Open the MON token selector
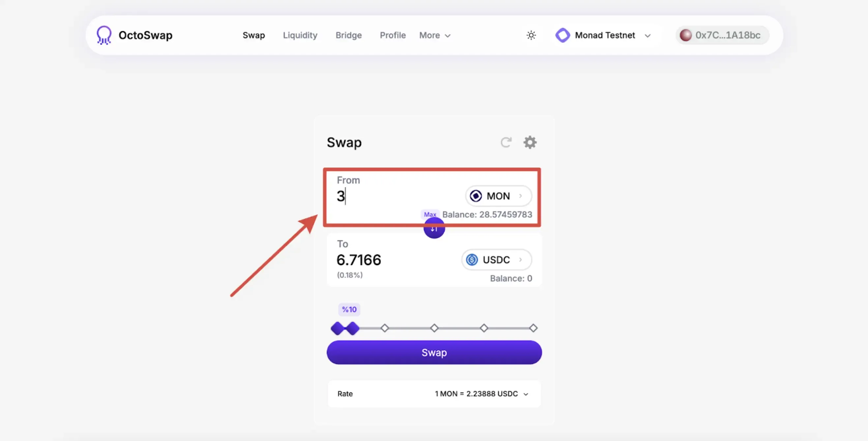This screenshot has width=868, height=441. [498, 196]
